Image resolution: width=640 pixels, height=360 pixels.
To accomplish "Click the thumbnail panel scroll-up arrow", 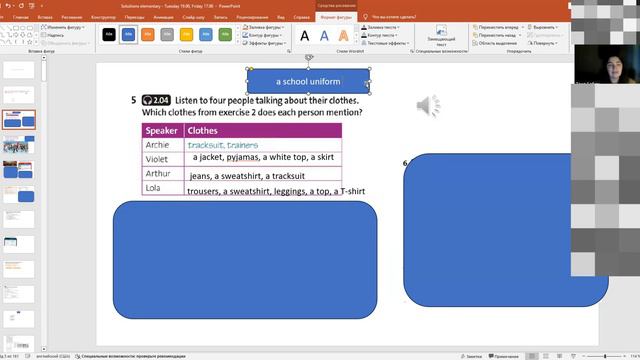I will pos(44,58).
